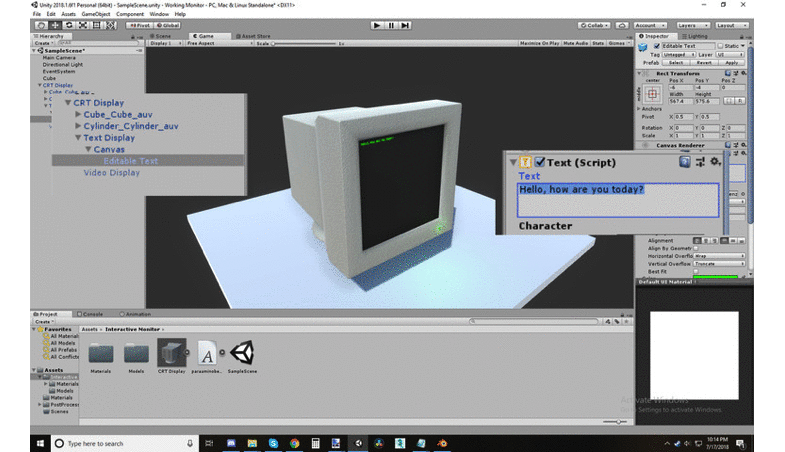Toggle Maximize On Play
Viewport: 785px width, 452px height.
(x=539, y=44)
